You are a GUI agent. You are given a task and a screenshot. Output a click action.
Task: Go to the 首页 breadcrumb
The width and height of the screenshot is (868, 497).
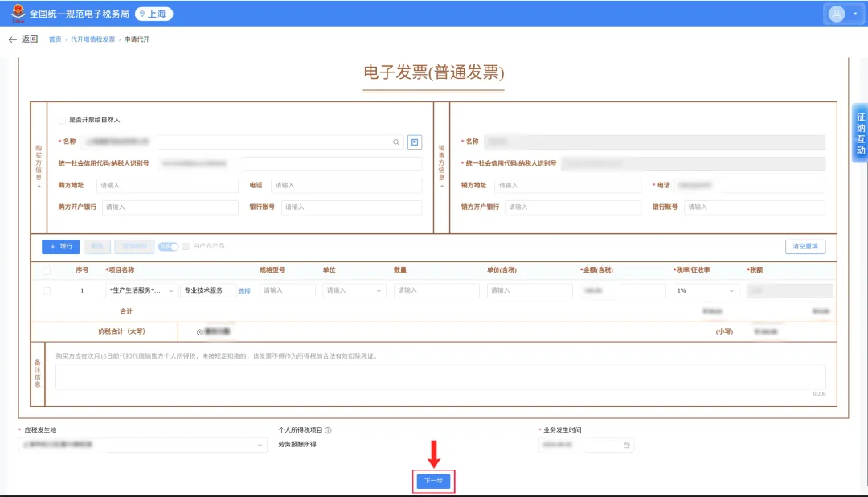pyautogui.click(x=55, y=39)
